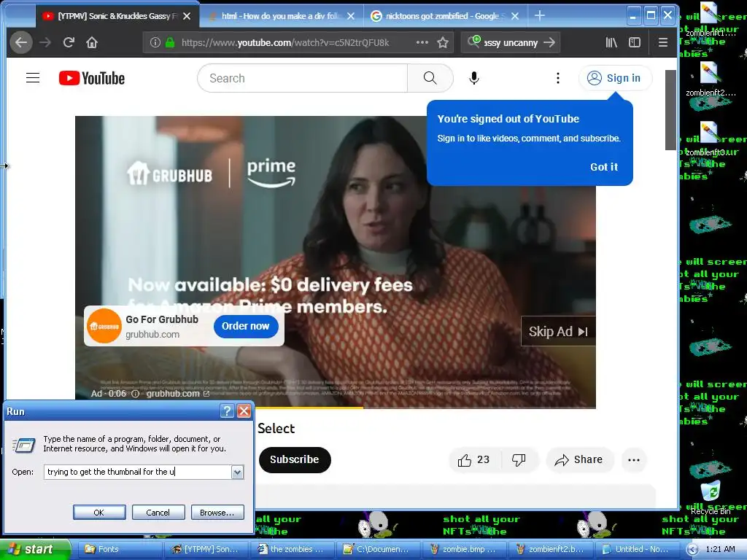Screen dimensions: 747x560
Task: Open YouTube guide hamburger menu
Action: click(33, 77)
